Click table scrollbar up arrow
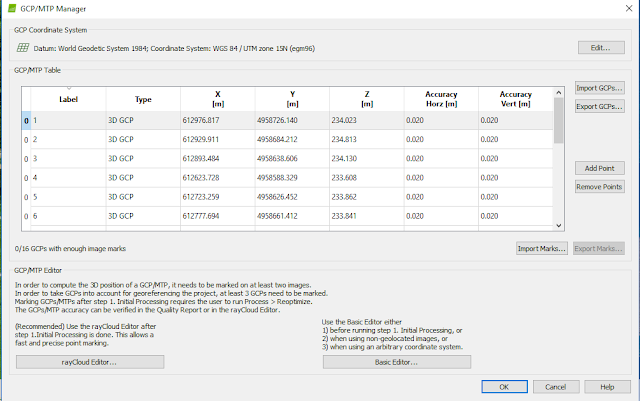 pyautogui.click(x=559, y=93)
